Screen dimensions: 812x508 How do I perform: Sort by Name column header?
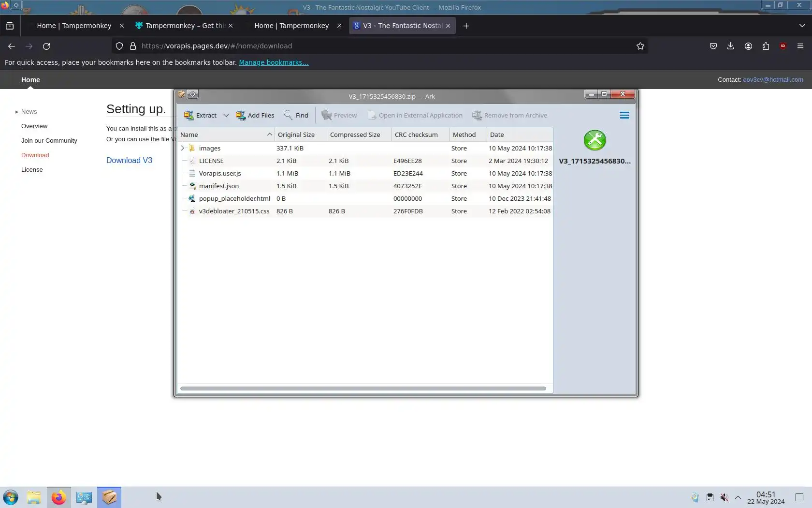coord(226,134)
